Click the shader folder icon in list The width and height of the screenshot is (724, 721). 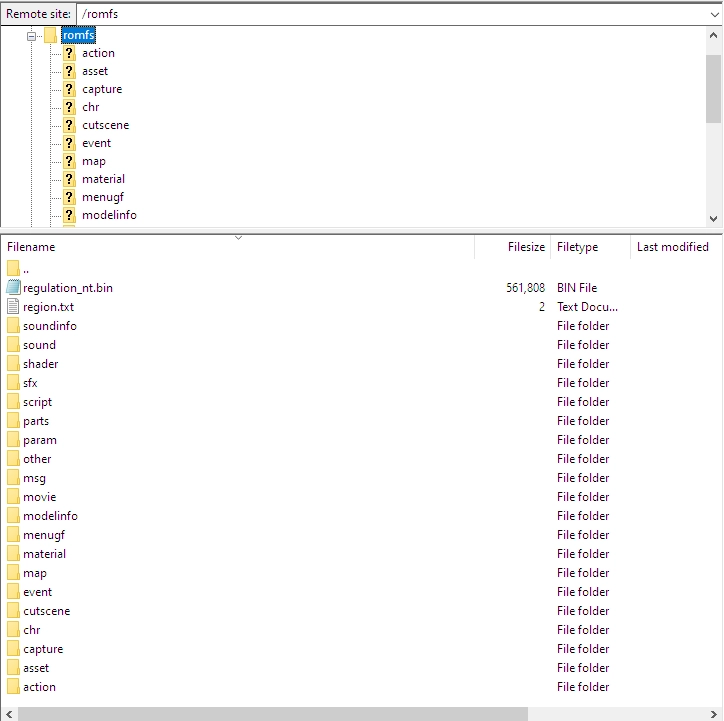(x=13, y=364)
